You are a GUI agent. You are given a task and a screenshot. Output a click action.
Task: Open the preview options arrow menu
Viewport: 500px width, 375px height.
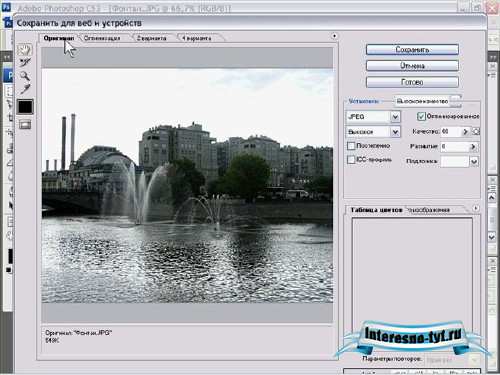point(334,36)
